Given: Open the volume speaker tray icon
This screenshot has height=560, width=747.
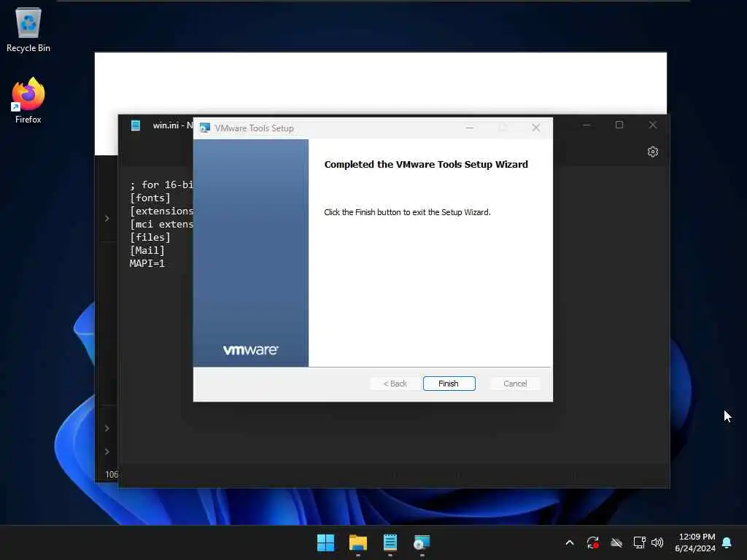Looking at the screenshot, I should 657,542.
